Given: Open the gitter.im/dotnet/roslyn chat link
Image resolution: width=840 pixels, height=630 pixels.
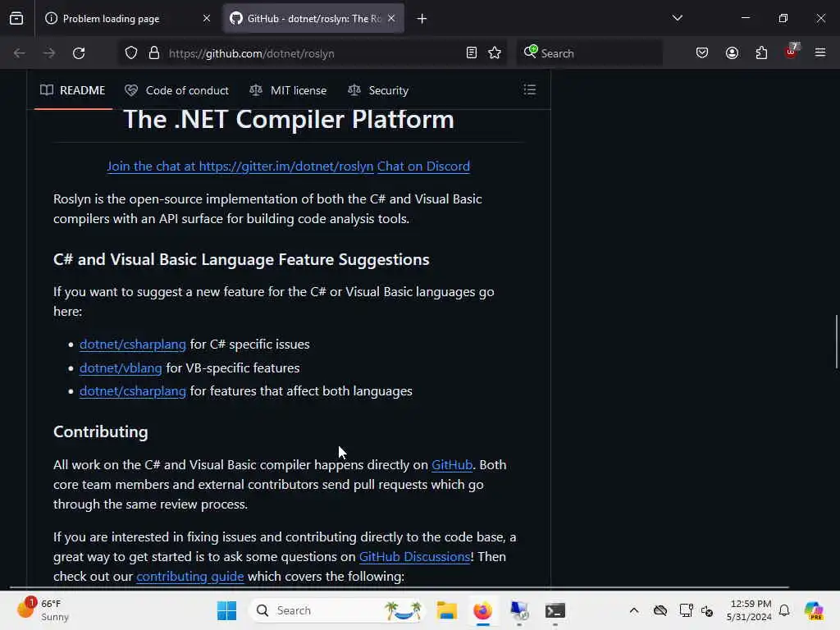Looking at the screenshot, I should (240, 167).
